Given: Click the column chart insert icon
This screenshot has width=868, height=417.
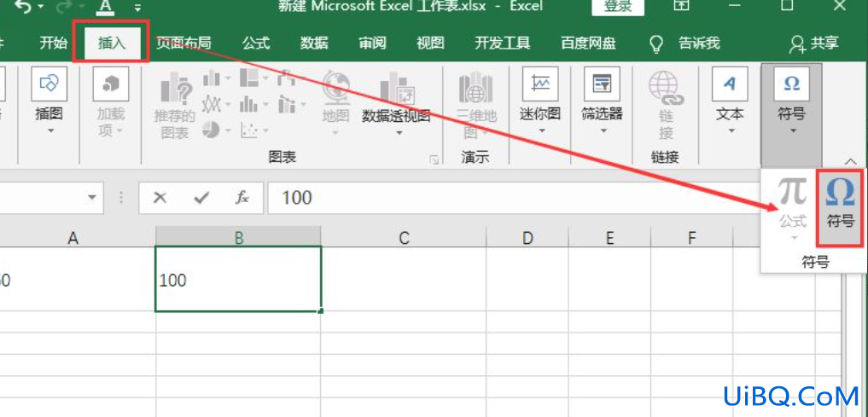Looking at the screenshot, I should click(217, 78).
